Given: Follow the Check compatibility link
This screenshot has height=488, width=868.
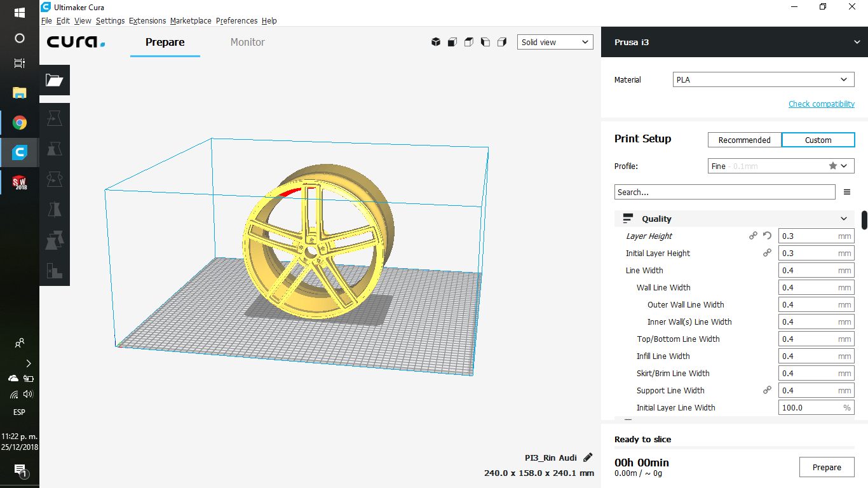Looking at the screenshot, I should [x=822, y=104].
